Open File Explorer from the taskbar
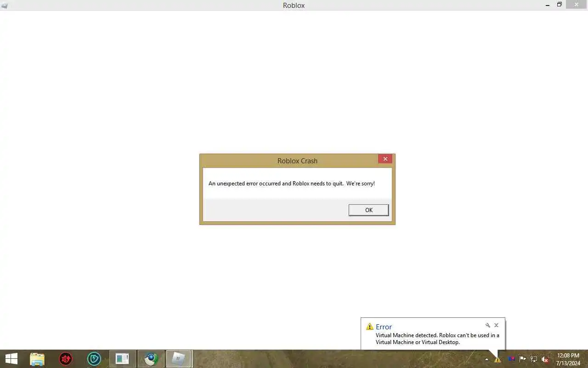588x368 pixels. (x=37, y=359)
